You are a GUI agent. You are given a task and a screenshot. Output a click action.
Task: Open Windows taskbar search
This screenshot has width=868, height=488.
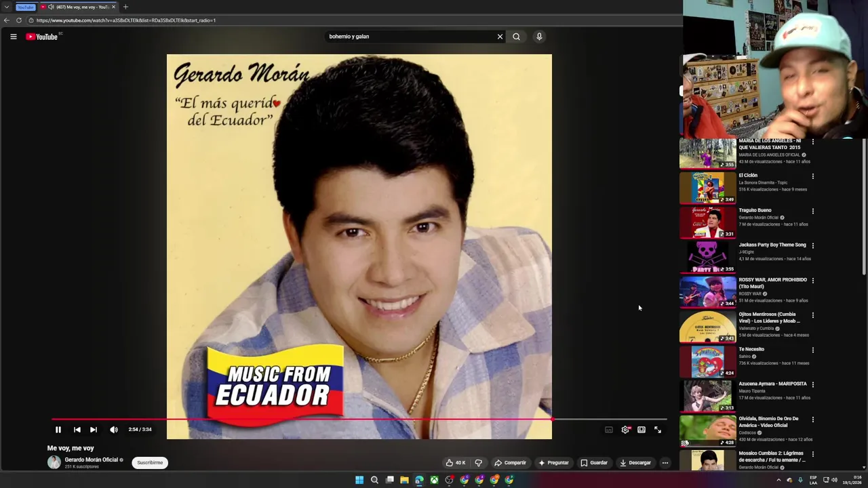pos(374,480)
